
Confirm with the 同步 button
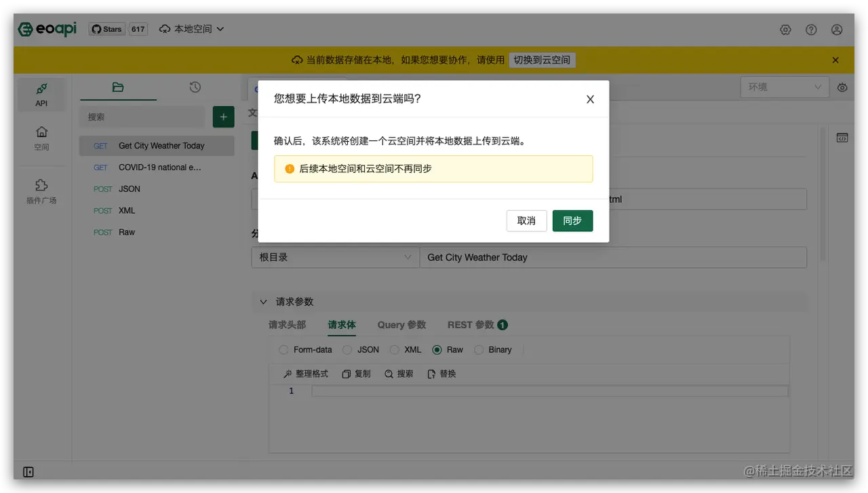pyautogui.click(x=572, y=221)
